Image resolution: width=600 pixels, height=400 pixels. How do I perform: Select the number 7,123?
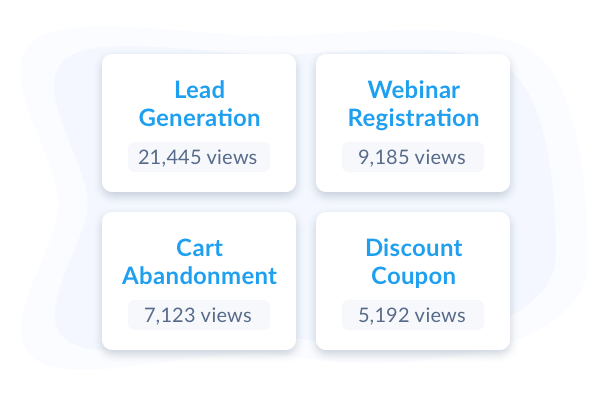pos(170,315)
